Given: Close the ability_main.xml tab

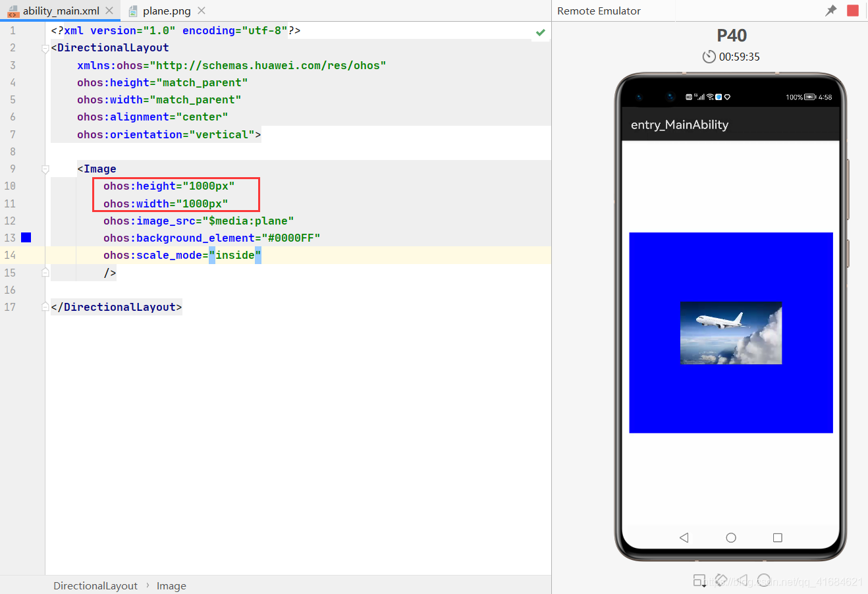Looking at the screenshot, I should (109, 11).
